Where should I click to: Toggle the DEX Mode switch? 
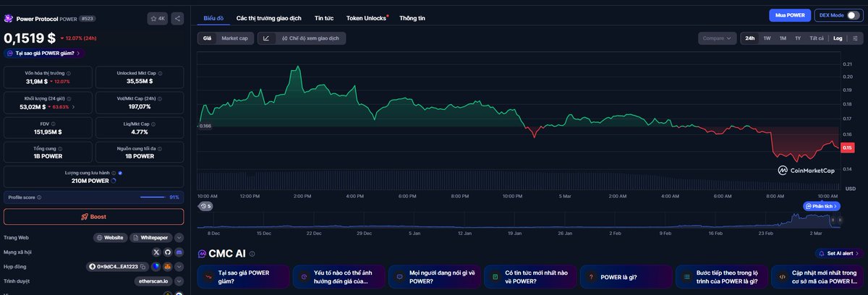pos(854,15)
